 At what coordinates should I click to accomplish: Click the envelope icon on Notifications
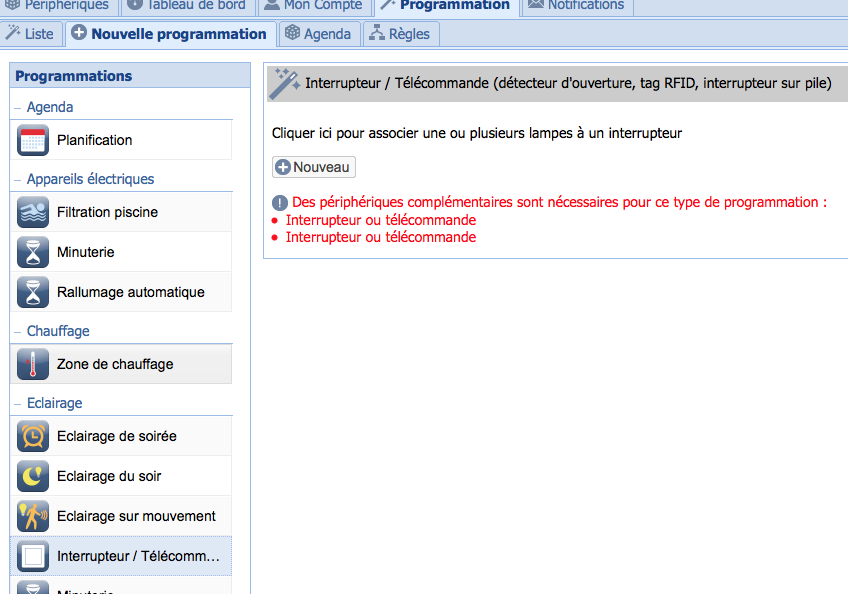click(x=536, y=4)
